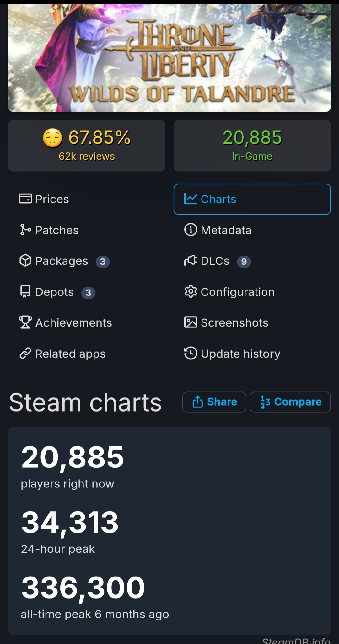Click the Metadata info icon

pos(191,230)
